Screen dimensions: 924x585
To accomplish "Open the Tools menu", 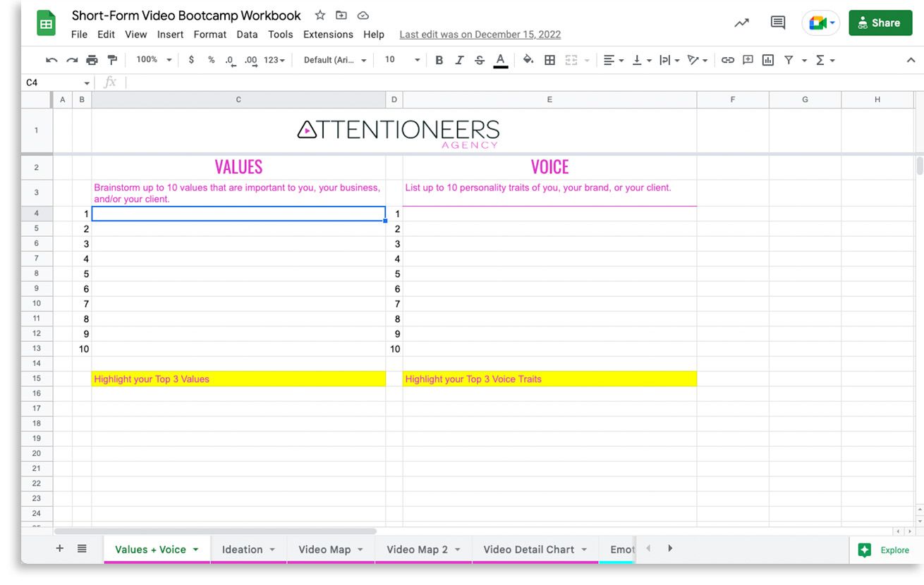I will 280,35.
